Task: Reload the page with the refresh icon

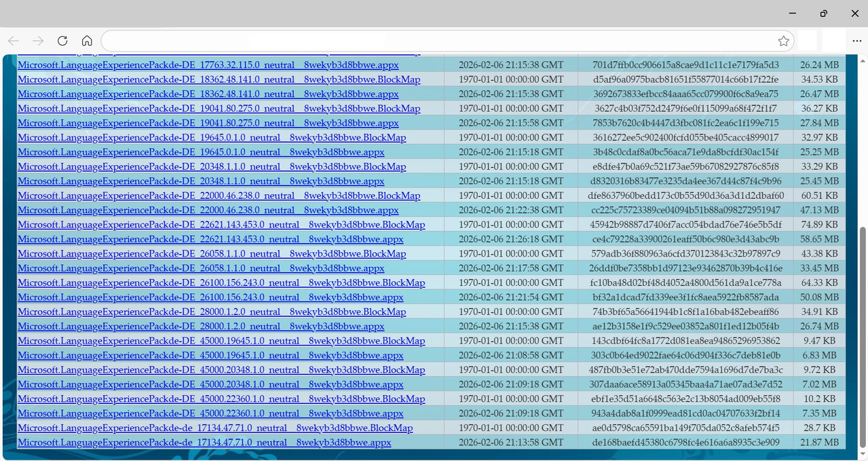Action: tap(62, 41)
